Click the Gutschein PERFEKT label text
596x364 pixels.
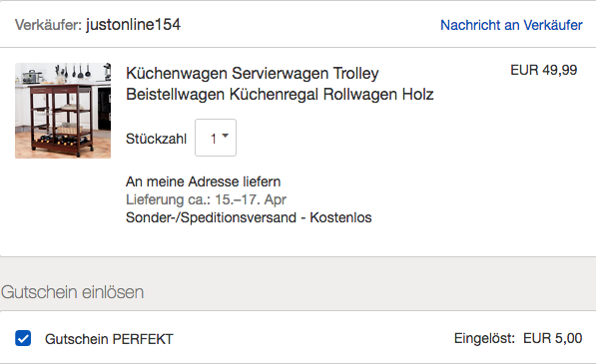tap(109, 339)
